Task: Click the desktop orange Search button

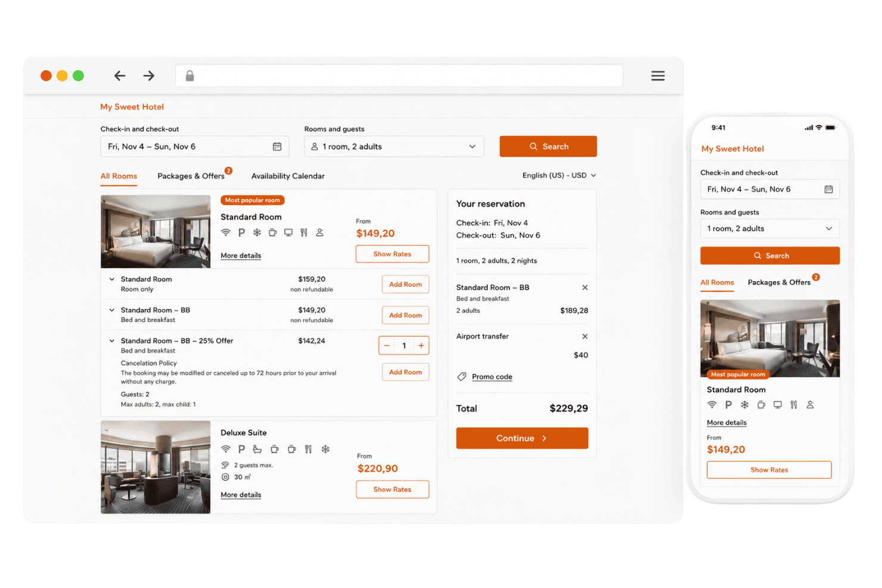Action: pyautogui.click(x=548, y=147)
